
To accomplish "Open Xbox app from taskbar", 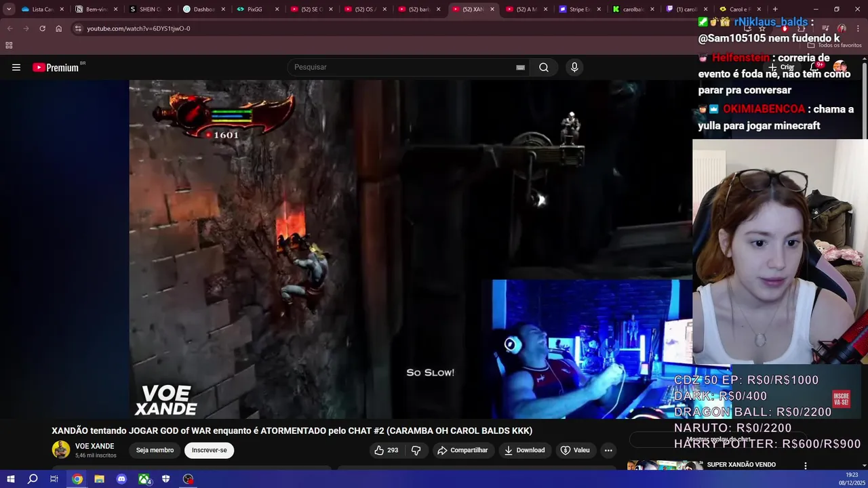I will (x=144, y=479).
